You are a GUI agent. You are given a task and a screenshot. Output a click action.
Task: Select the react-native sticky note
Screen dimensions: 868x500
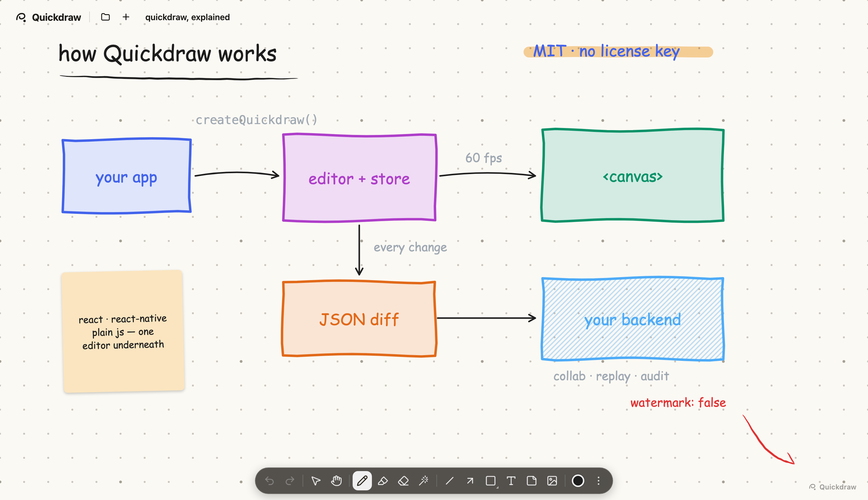coord(123,331)
